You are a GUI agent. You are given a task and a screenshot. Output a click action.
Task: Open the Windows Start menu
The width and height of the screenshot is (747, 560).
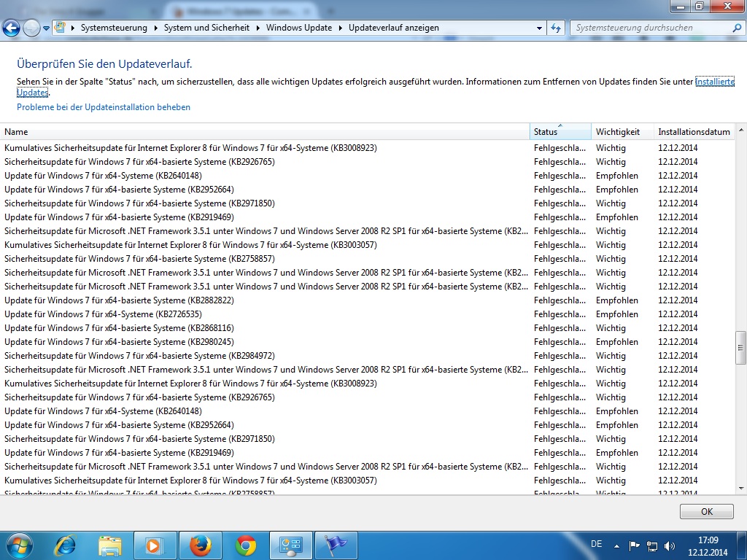18,545
